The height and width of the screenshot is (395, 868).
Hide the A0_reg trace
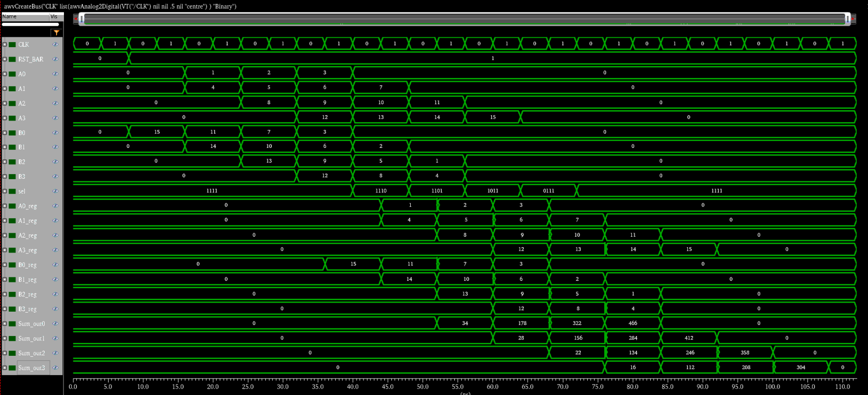[x=56, y=206]
